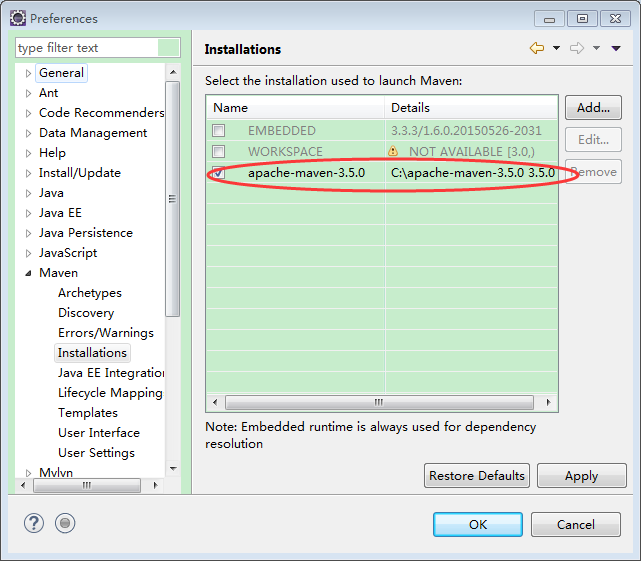
Task: Select General in preferences tree
Action: pos(61,73)
